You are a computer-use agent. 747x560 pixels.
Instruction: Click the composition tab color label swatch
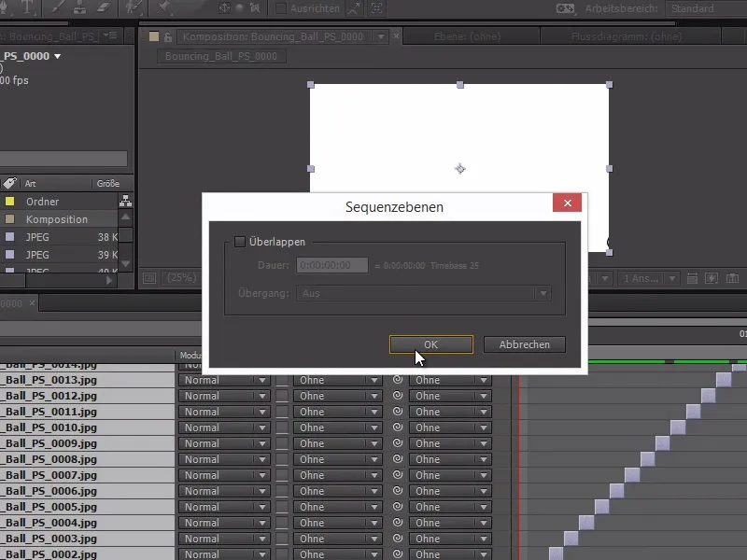tap(153, 36)
